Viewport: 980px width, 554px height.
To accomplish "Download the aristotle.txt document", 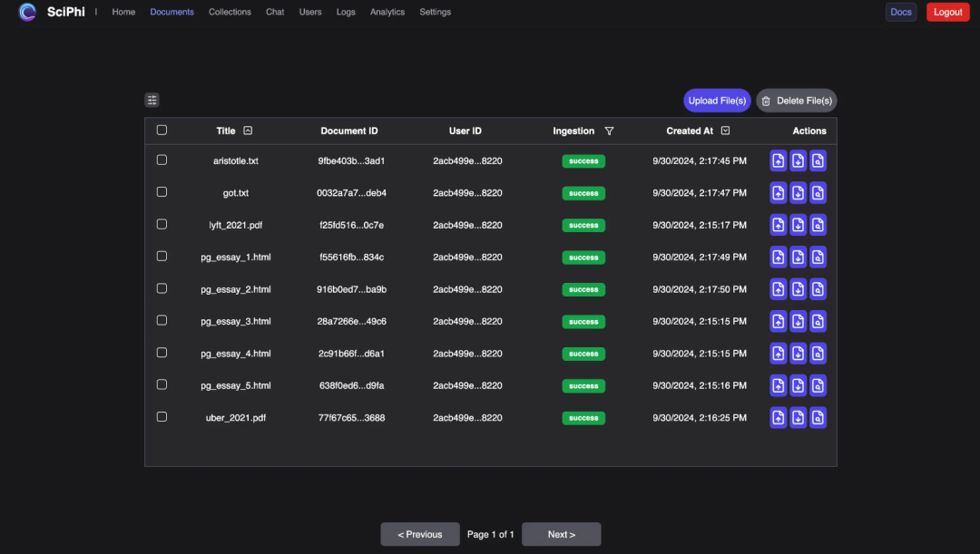I will (799, 160).
